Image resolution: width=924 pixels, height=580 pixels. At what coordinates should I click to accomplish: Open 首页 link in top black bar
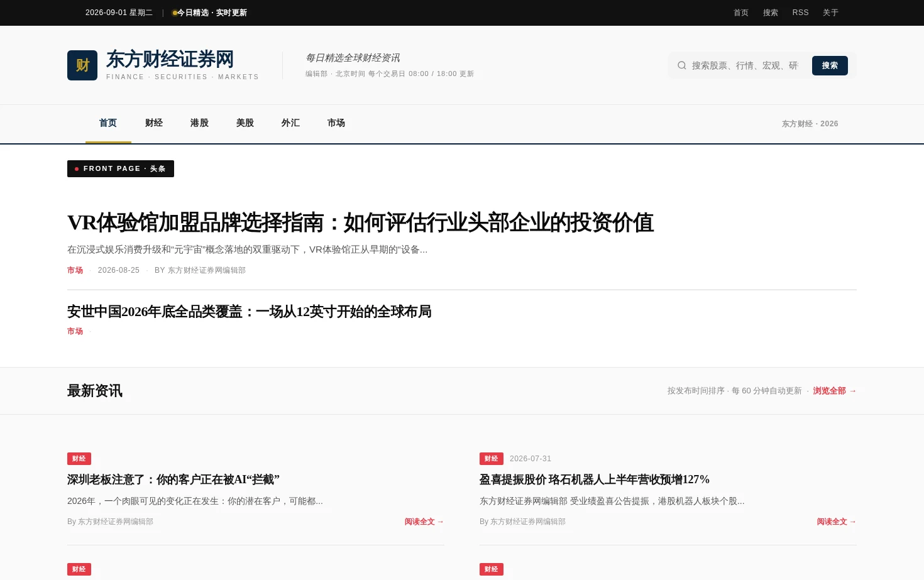click(741, 13)
